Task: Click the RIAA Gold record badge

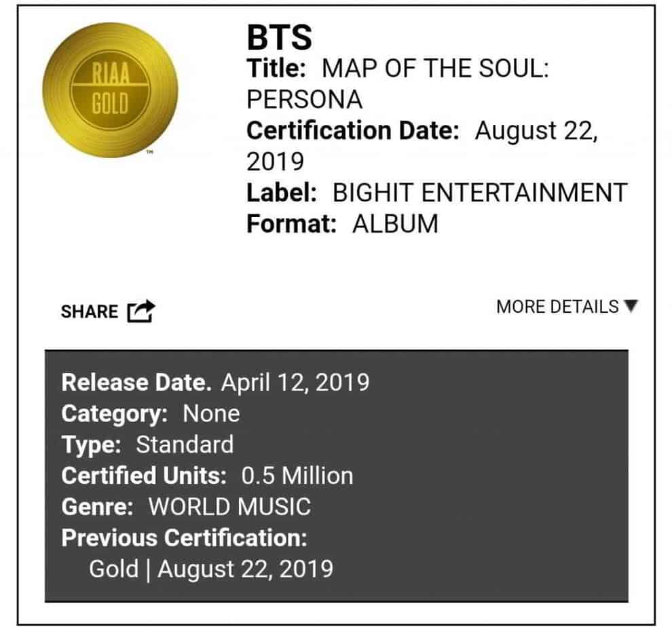Action: point(110,89)
